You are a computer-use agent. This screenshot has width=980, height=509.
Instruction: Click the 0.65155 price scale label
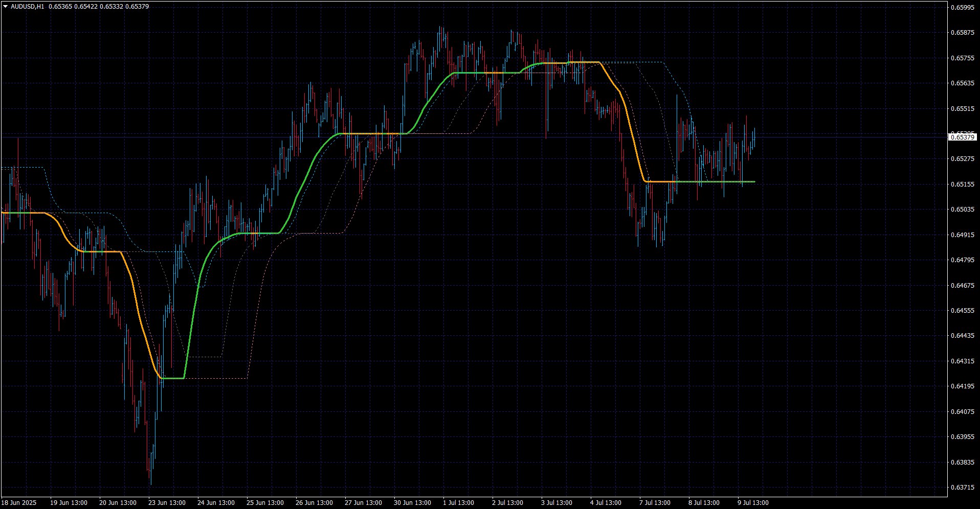[962, 184]
